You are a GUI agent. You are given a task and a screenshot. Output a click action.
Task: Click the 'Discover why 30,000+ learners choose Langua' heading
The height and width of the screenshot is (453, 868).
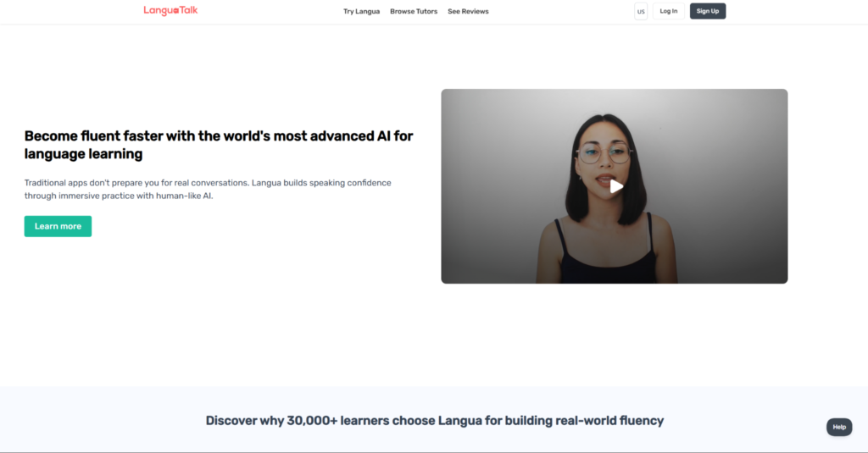(435, 421)
